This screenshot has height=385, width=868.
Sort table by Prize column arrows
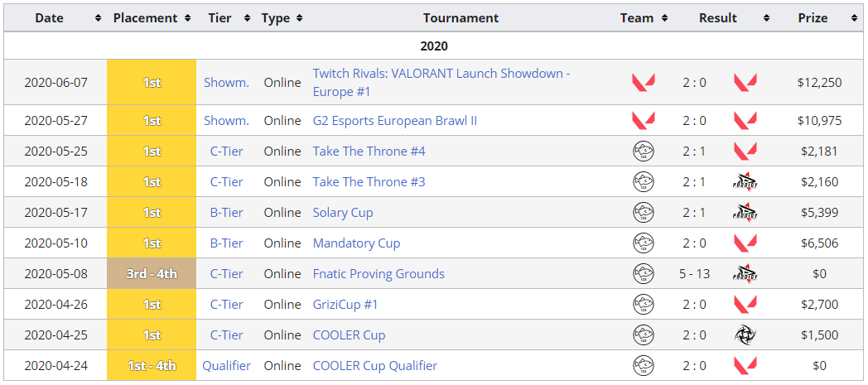pos(854,18)
